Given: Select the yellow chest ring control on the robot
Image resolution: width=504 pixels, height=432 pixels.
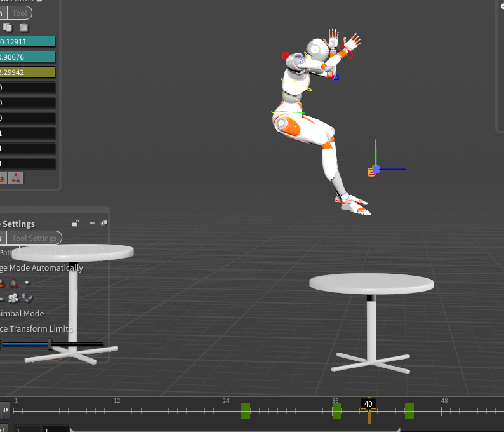Looking at the screenshot, I should (296, 84).
